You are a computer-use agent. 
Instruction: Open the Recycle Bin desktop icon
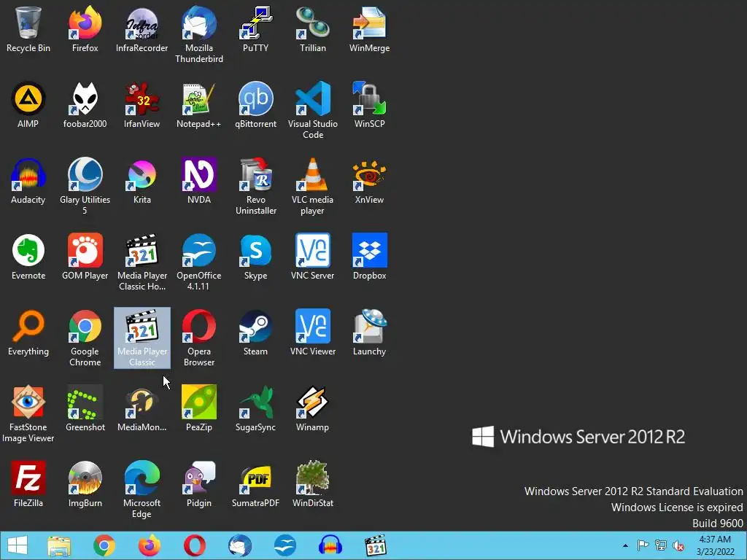[28, 29]
